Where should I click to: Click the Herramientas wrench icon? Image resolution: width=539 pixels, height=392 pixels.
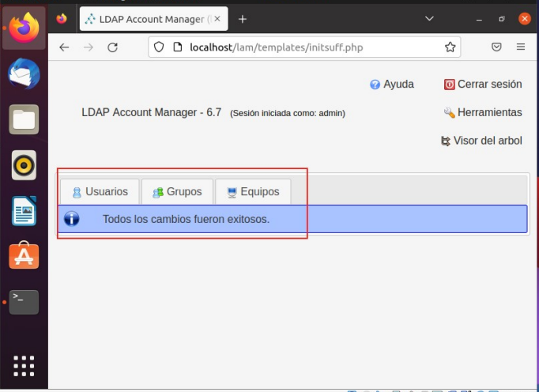449,112
